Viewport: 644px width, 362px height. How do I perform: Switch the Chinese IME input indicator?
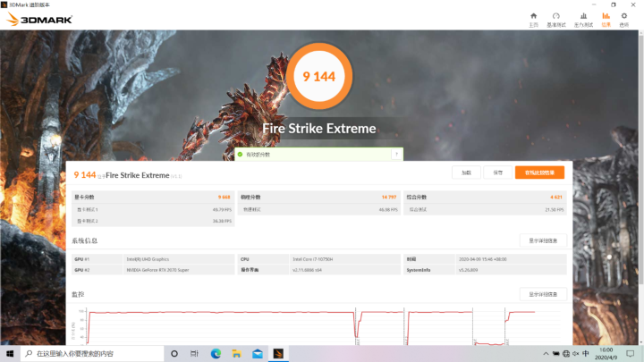pos(586,353)
